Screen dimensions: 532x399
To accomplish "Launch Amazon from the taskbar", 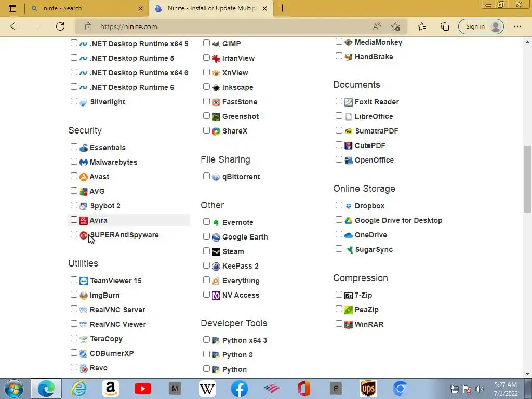I will pyautogui.click(x=111, y=389).
